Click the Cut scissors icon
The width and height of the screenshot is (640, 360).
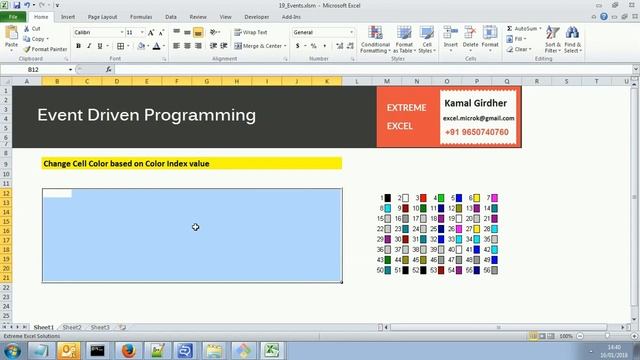coord(27,29)
